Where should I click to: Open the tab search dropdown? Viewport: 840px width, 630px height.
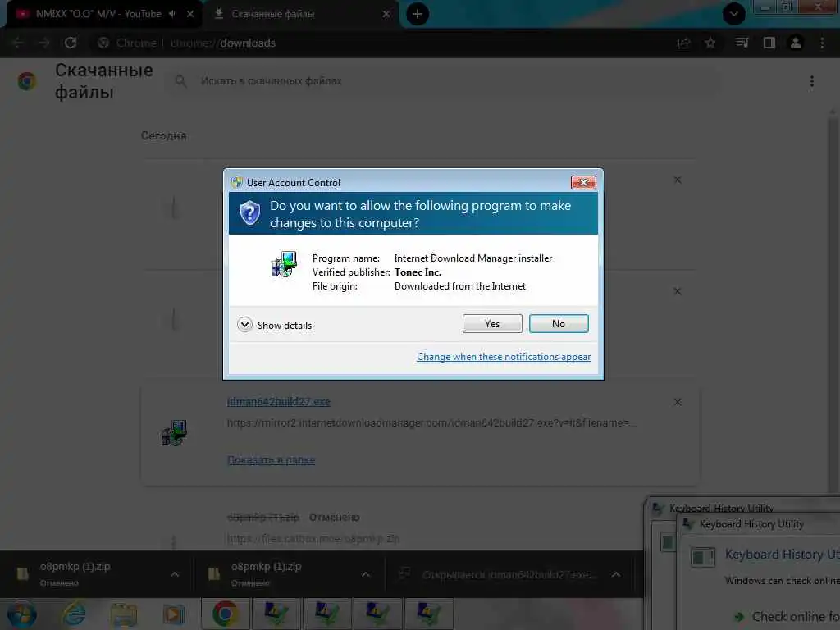pos(733,14)
